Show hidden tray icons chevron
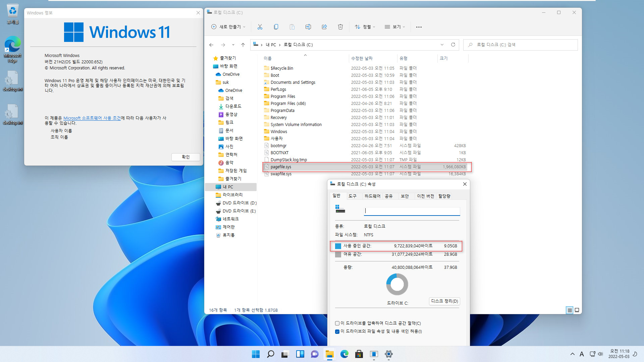The width and height of the screenshot is (644, 362). pos(572,354)
